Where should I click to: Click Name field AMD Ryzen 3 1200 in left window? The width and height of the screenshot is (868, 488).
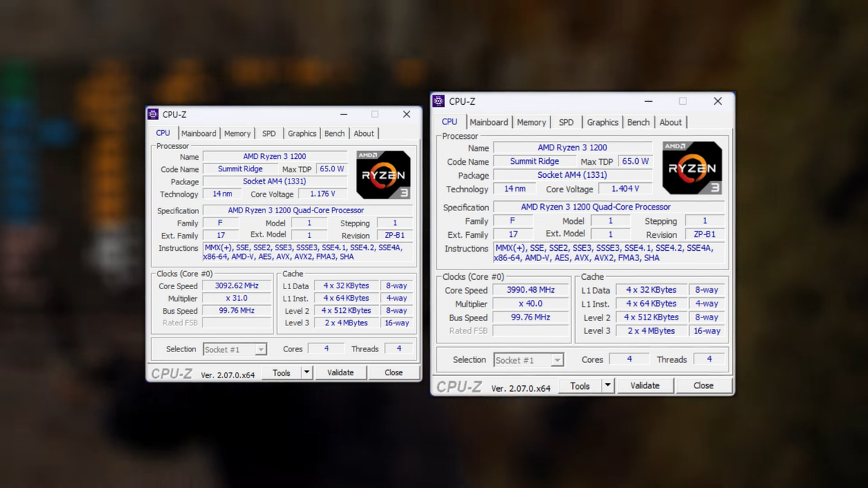tap(275, 157)
